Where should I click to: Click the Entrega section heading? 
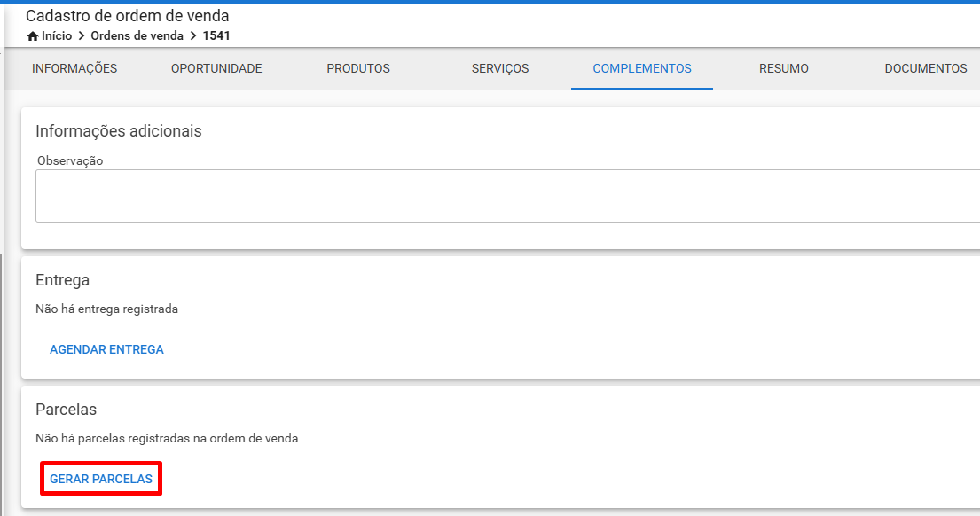click(x=62, y=280)
